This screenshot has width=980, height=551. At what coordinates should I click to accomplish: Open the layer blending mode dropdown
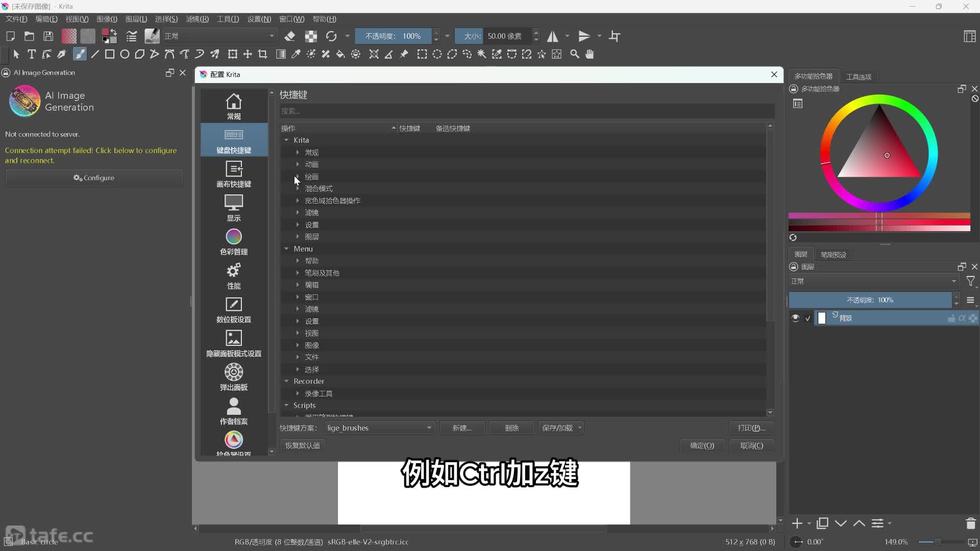coord(874,282)
